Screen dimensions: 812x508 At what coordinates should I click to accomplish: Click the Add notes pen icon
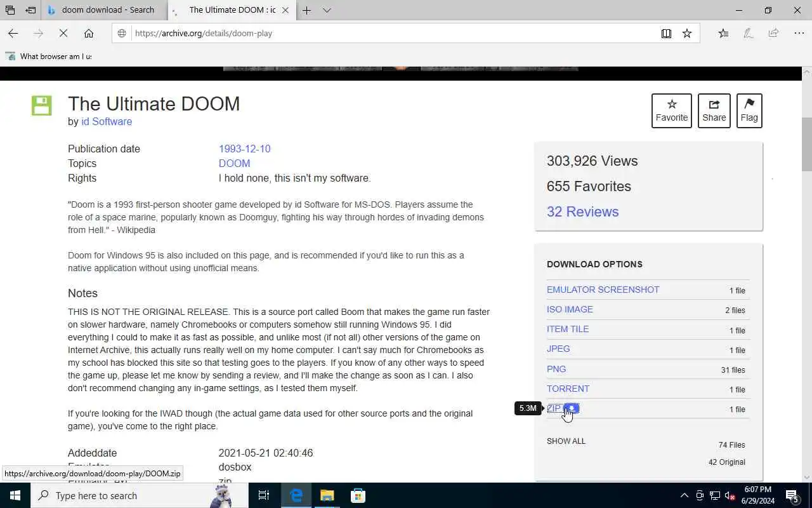[749, 33]
